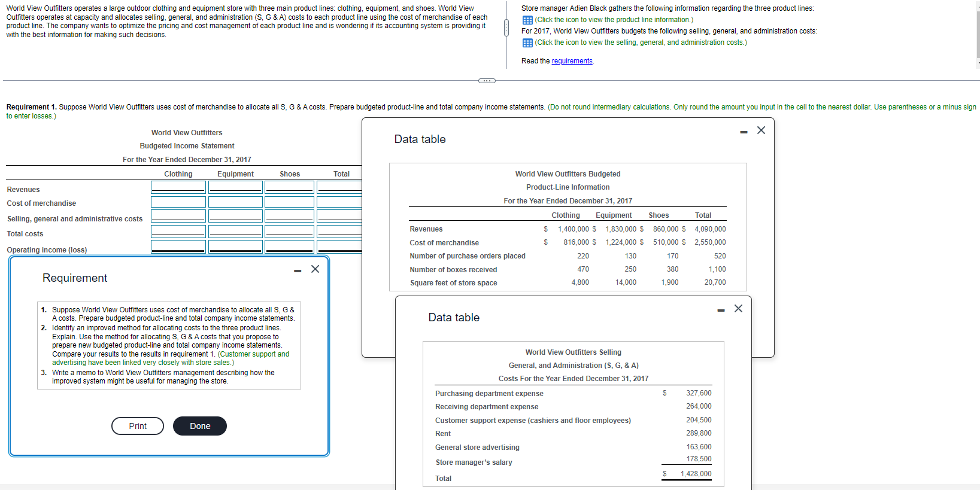This screenshot has height=490, width=980.
Task: Click Purchasing department expense amount 327,600
Action: tap(699, 393)
